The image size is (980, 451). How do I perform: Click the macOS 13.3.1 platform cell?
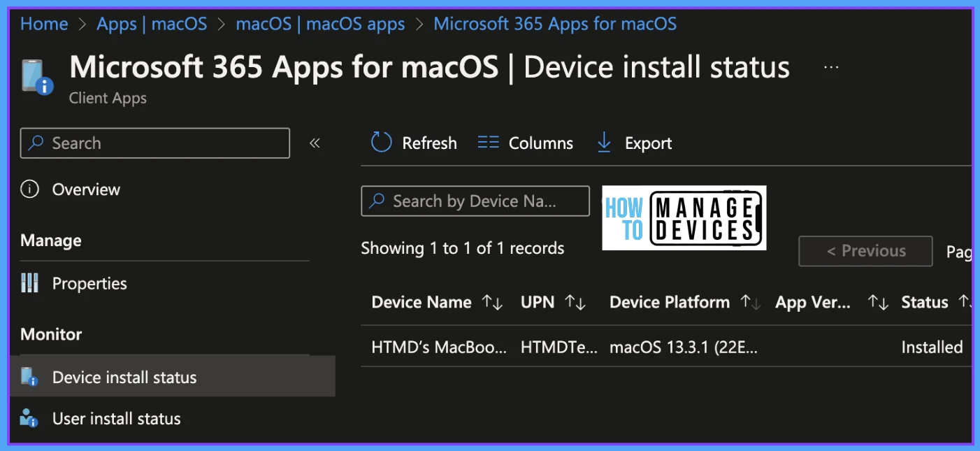click(684, 347)
